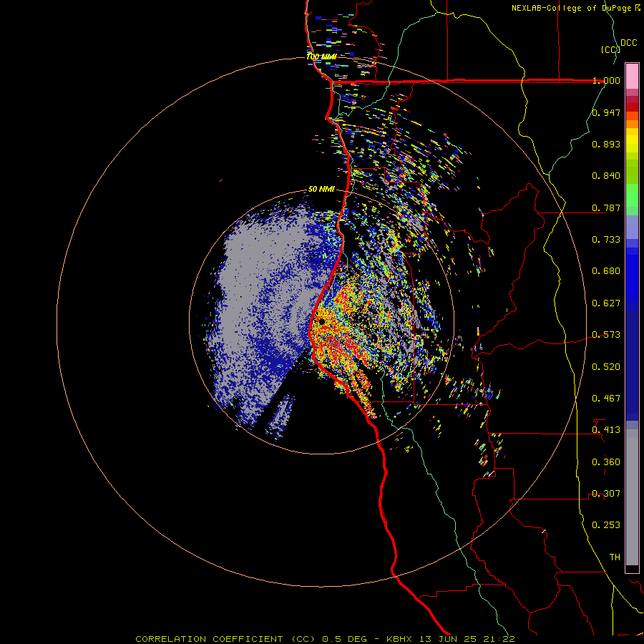Select the 0.733 legend value
Image resolution: width=644 pixels, height=644 pixels.
(x=606, y=240)
